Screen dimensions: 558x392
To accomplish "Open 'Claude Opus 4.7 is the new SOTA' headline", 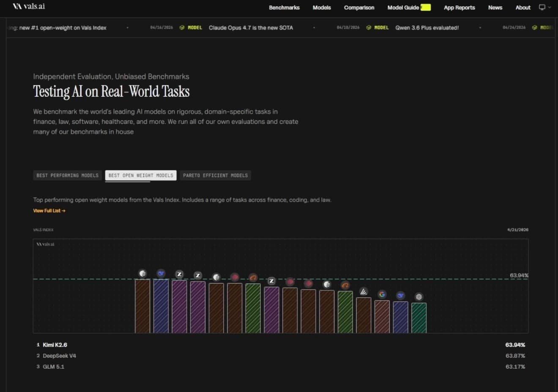I will [x=251, y=27].
